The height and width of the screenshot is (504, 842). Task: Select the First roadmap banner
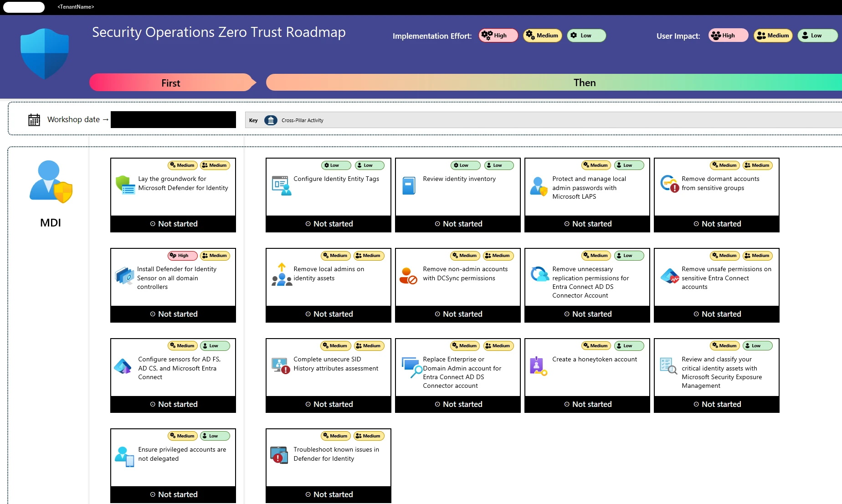pos(171,82)
